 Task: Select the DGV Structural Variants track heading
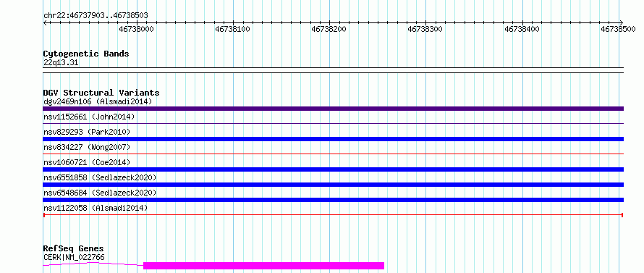101,93
